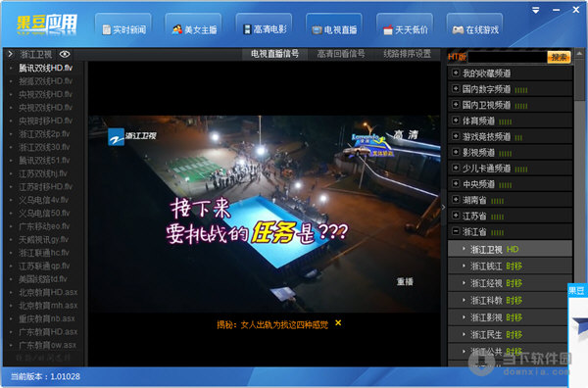Switch to 高清回看信号 tab
Viewport: 588px width, 388px height.
point(340,54)
